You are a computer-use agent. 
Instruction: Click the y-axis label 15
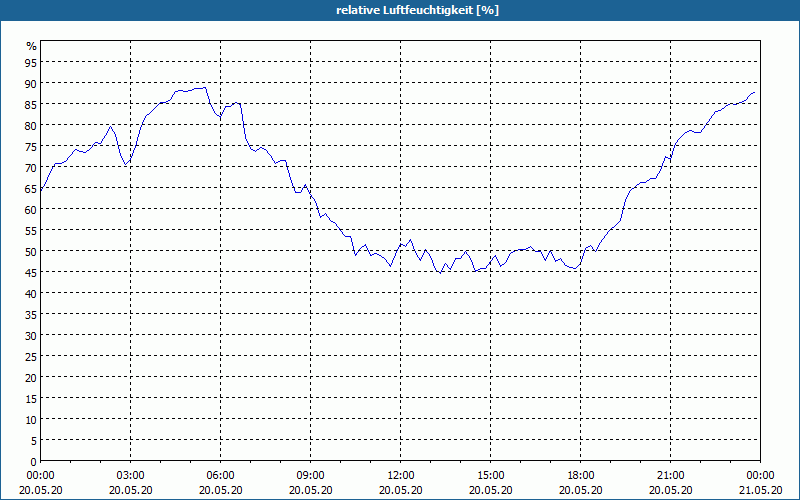pos(31,399)
